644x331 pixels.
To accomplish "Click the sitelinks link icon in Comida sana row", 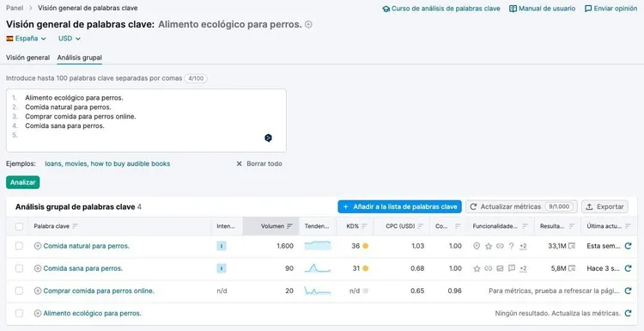I will 489,268.
